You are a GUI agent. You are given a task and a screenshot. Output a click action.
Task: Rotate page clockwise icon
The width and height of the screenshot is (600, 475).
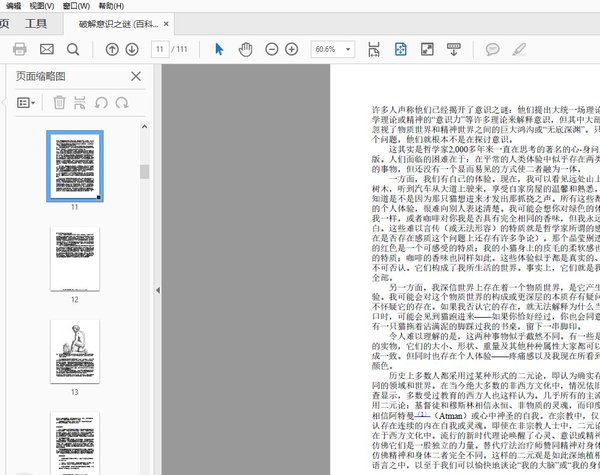pyautogui.click(x=122, y=103)
